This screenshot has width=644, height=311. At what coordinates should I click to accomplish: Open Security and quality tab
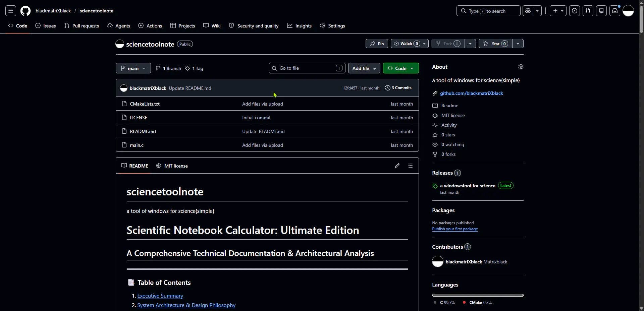tap(254, 26)
